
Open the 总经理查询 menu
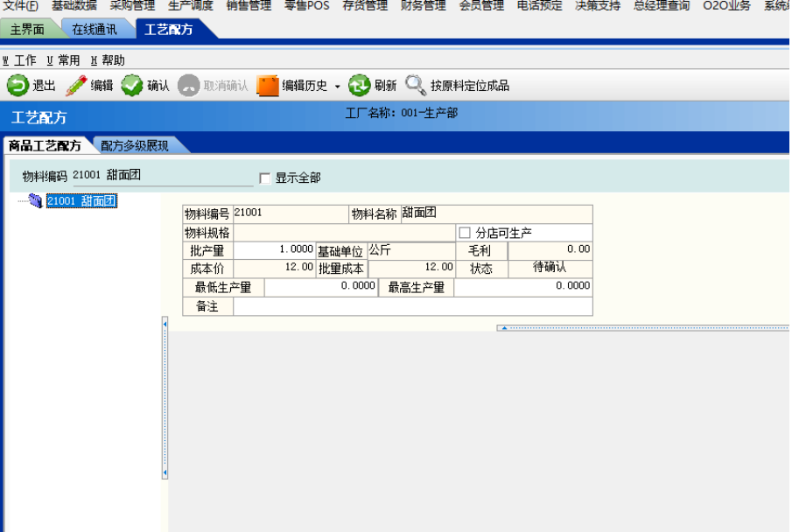[x=662, y=5]
